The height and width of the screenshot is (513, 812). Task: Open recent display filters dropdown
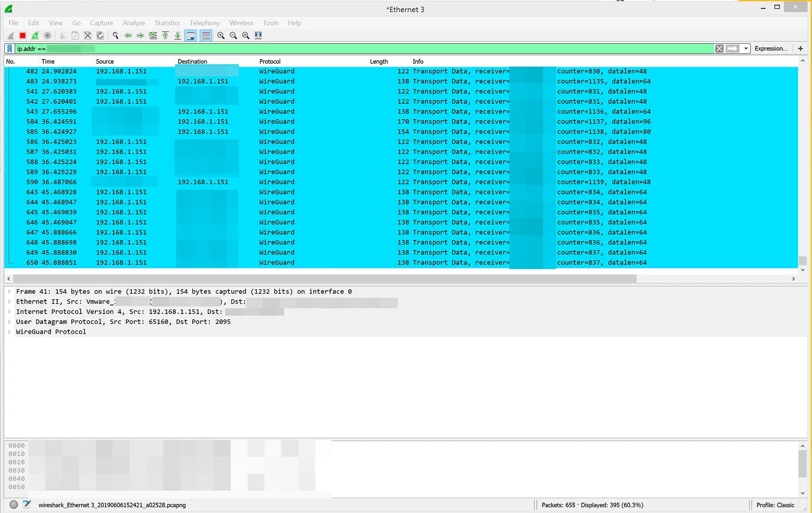(746, 49)
